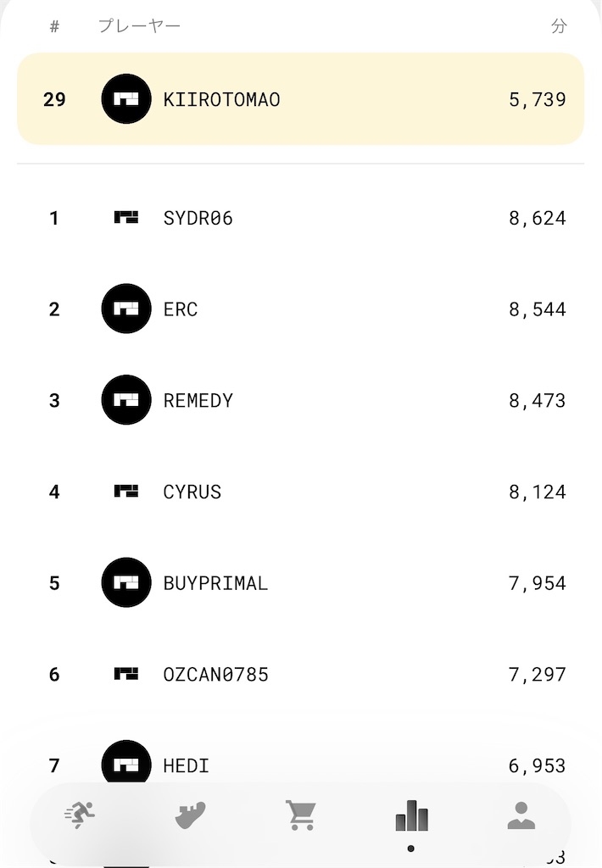Tap REMEDY's round black avatar

(x=126, y=400)
